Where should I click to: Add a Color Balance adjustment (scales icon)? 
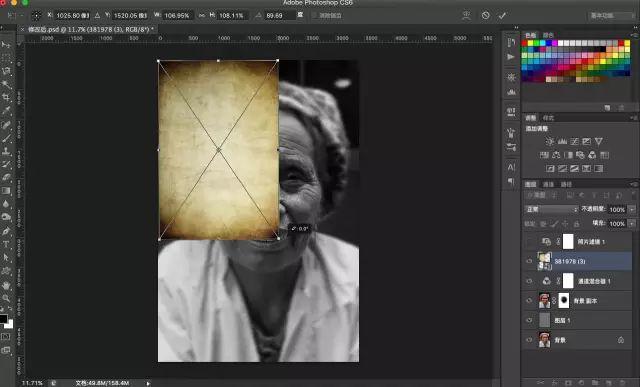click(x=556, y=155)
